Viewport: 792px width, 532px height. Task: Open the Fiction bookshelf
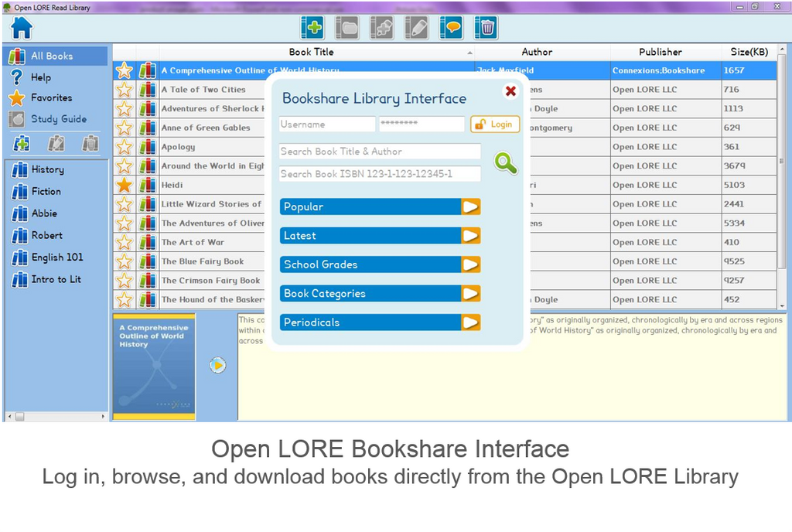(36, 192)
